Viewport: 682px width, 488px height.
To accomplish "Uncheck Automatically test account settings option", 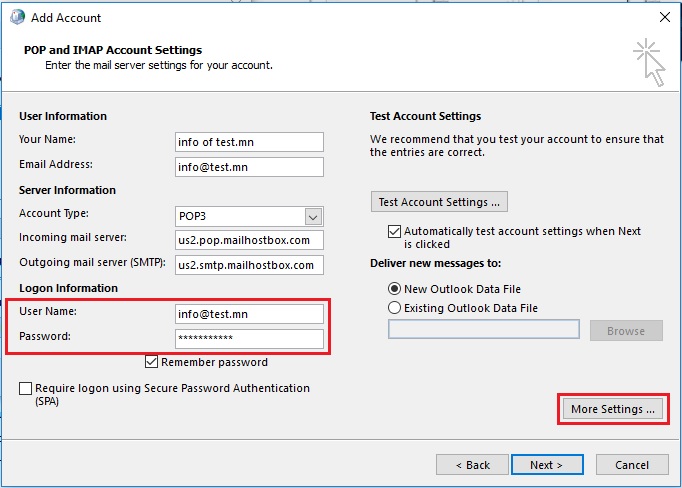I will (x=394, y=231).
